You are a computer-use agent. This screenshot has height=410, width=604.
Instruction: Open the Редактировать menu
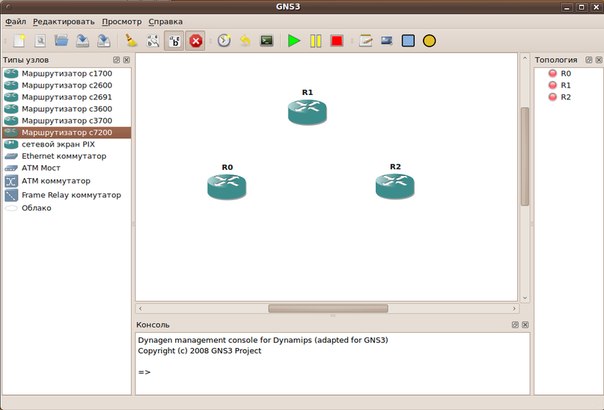point(64,22)
